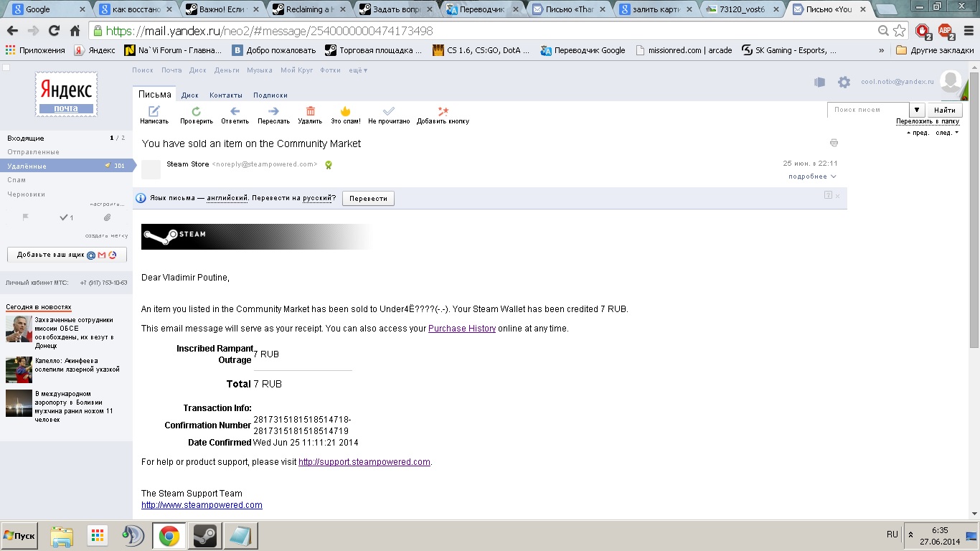Click the Поиск писем search field
This screenshot has height=551, width=980.
869,110
